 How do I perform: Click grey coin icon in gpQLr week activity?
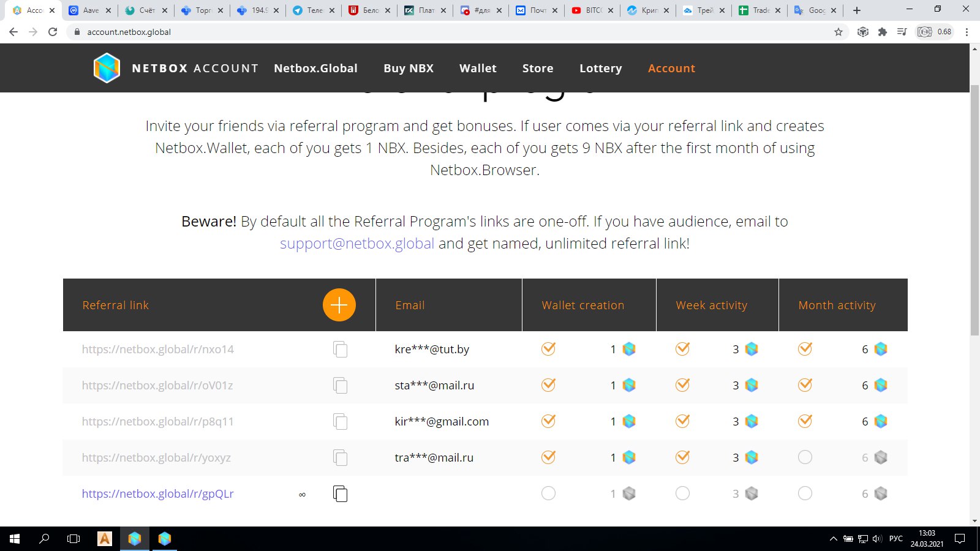click(x=752, y=493)
